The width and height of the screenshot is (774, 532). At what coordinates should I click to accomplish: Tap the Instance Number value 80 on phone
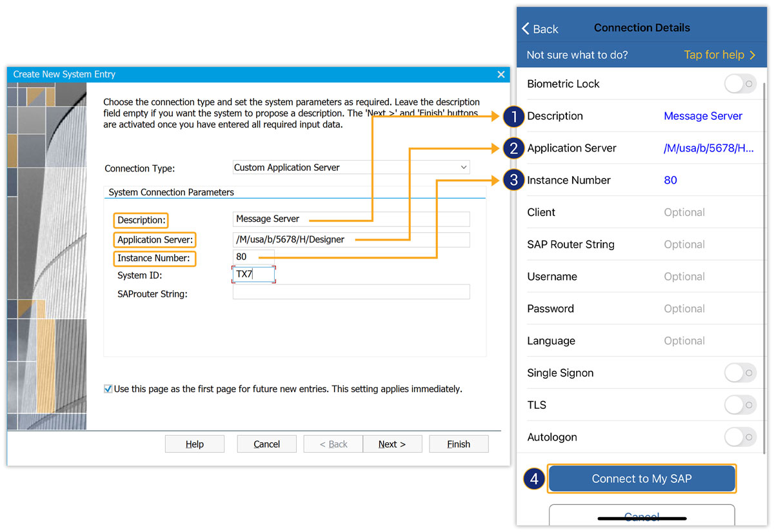click(671, 180)
